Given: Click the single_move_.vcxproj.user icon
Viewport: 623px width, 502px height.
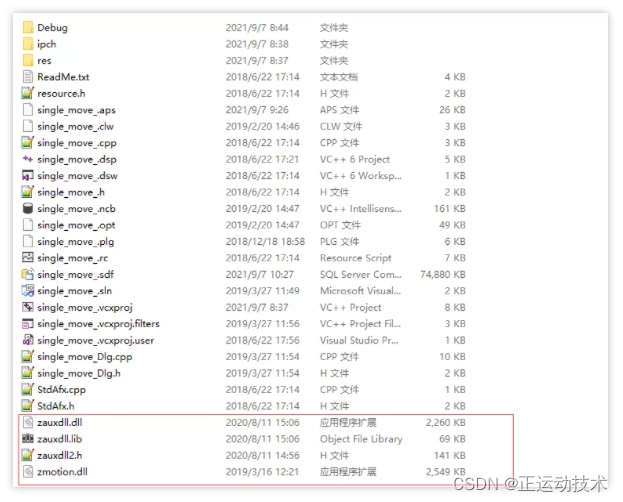Looking at the screenshot, I should click(x=28, y=340).
